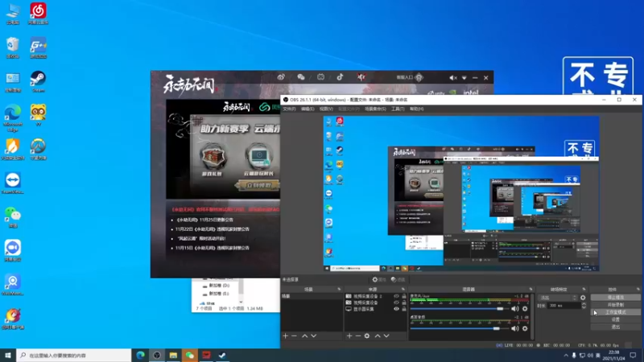Screen dimensions: 644x362
Task: Open source properties gear in sources toolbar
Action: [367, 335]
